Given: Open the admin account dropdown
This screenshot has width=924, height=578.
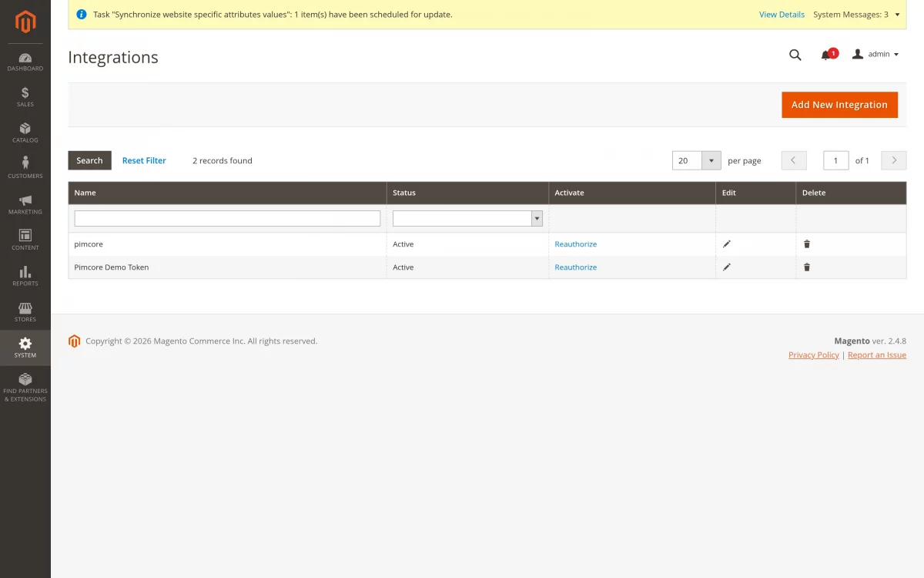Looking at the screenshot, I should (875, 54).
